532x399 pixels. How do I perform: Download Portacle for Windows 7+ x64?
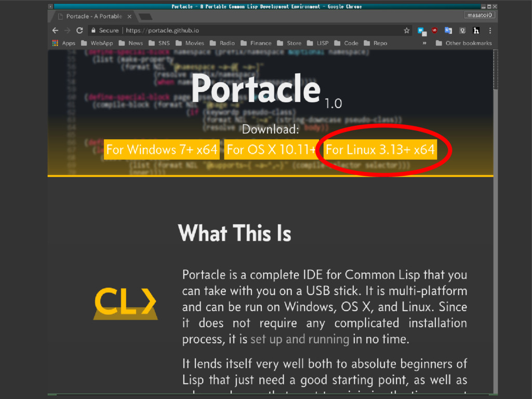click(x=162, y=149)
